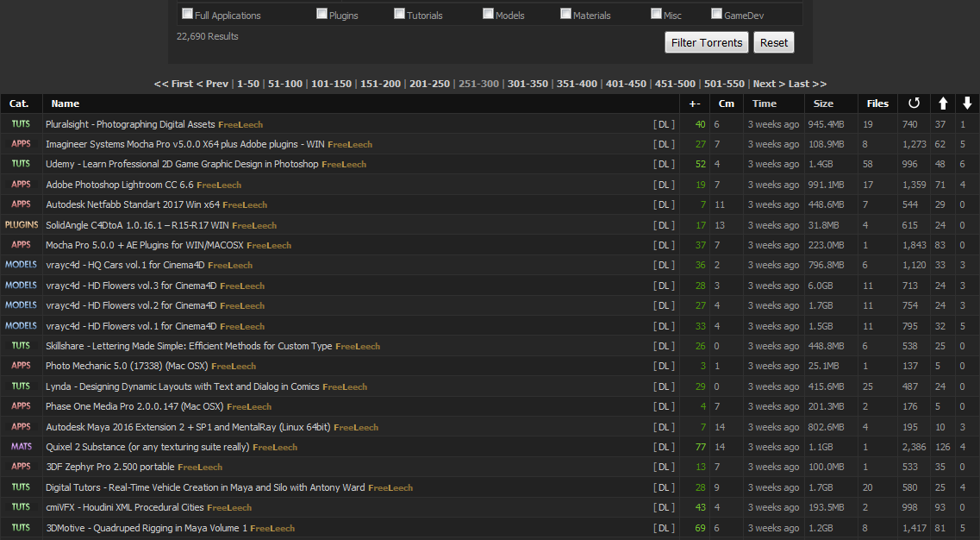This screenshot has width=980, height=540.
Task: Go to results page 301-350
Action: 527,84
